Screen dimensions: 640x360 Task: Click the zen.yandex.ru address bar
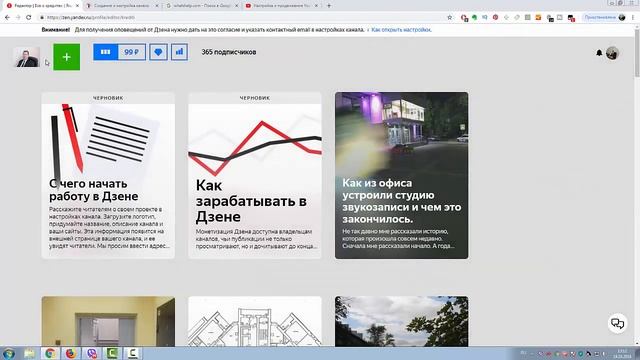click(x=245, y=17)
